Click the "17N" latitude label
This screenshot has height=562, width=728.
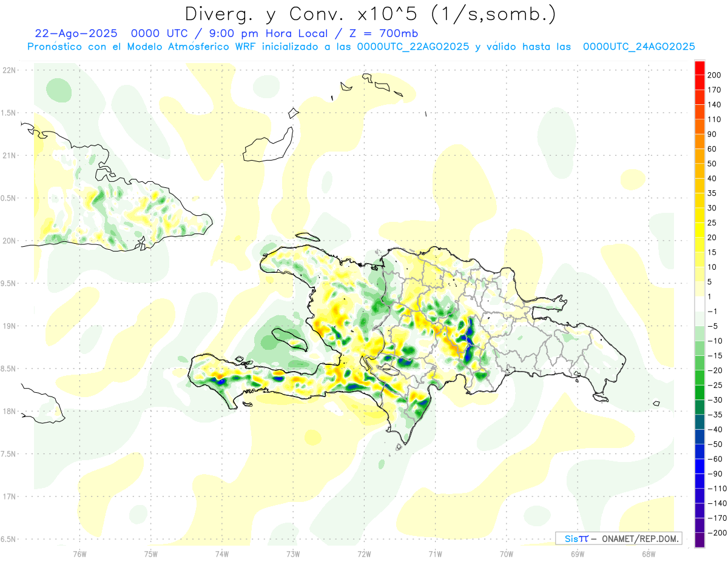[x=9, y=497]
